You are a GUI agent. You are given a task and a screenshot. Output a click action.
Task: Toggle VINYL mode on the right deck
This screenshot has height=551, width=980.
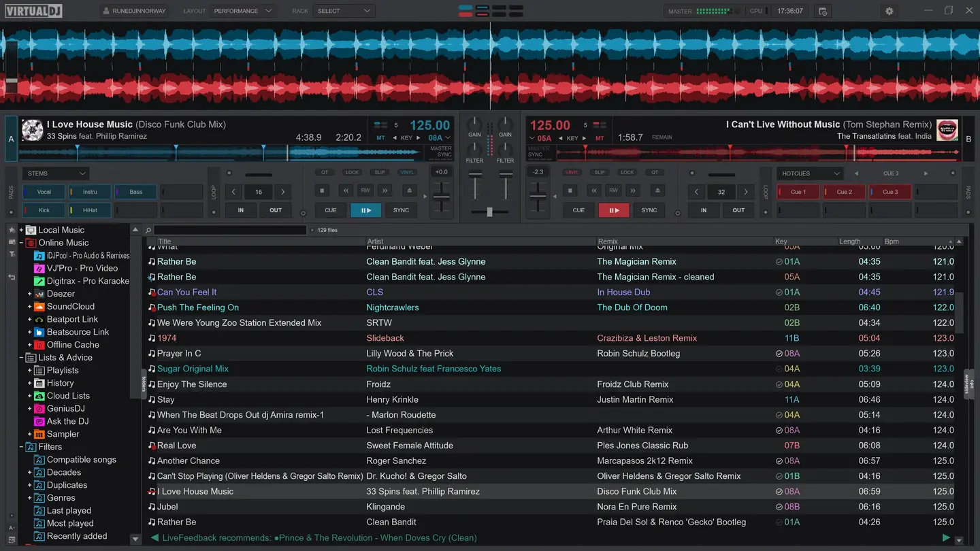point(572,173)
